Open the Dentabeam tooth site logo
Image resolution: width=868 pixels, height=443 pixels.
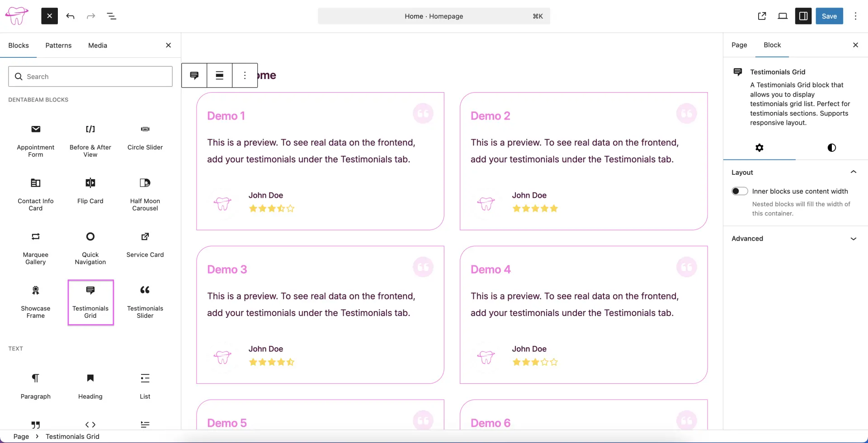(16, 16)
